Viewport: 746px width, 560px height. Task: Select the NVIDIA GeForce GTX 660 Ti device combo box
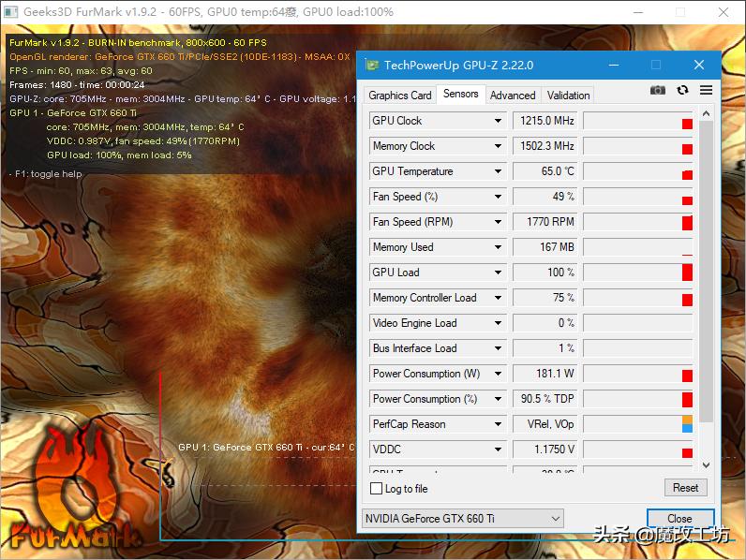pyautogui.click(x=462, y=518)
